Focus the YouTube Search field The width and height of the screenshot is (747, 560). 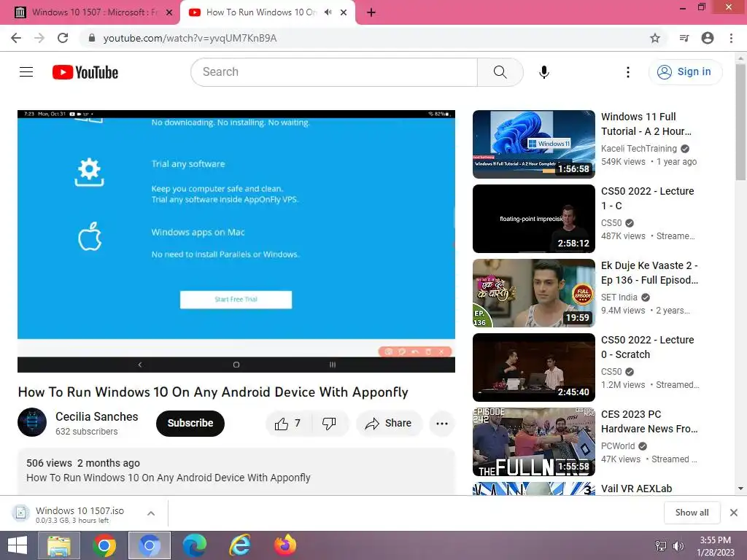click(x=334, y=72)
